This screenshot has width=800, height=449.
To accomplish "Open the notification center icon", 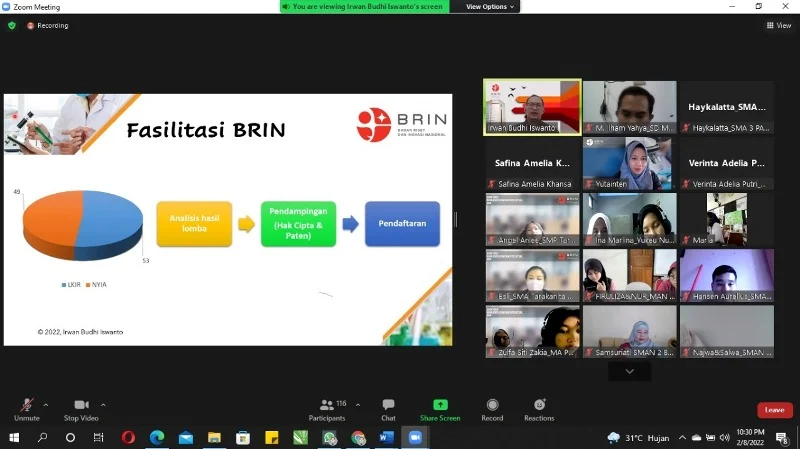I will tap(782, 438).
